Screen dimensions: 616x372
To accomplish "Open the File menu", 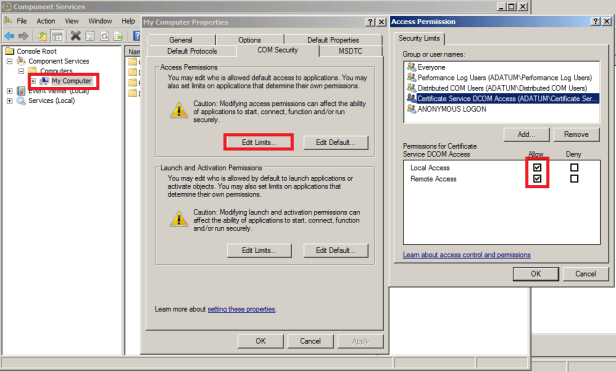I will [22, 21].
